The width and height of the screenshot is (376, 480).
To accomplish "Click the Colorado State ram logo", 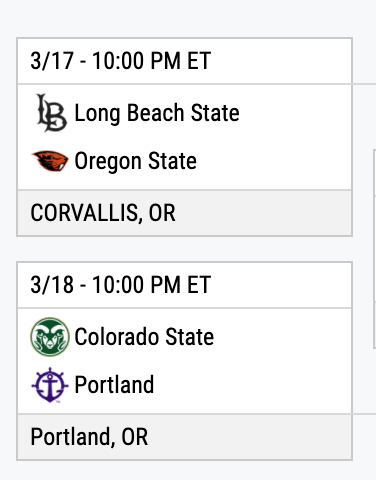I will pyautogui.click(x=50, y=337).
